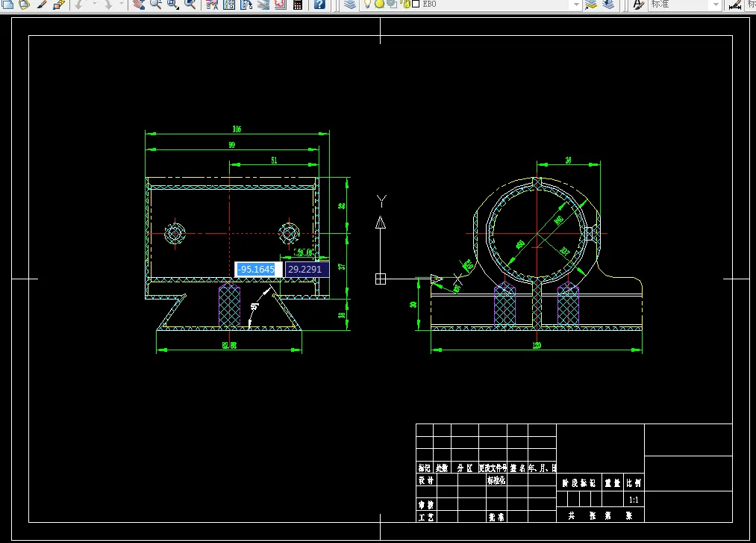756x543 pixels.
Task: Click the -95.1645 coordinate input field
Action: click(258, 270)
